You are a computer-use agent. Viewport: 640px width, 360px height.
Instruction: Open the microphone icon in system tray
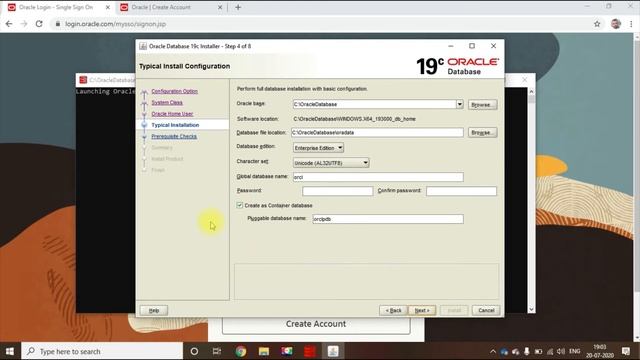click(527, 351)
